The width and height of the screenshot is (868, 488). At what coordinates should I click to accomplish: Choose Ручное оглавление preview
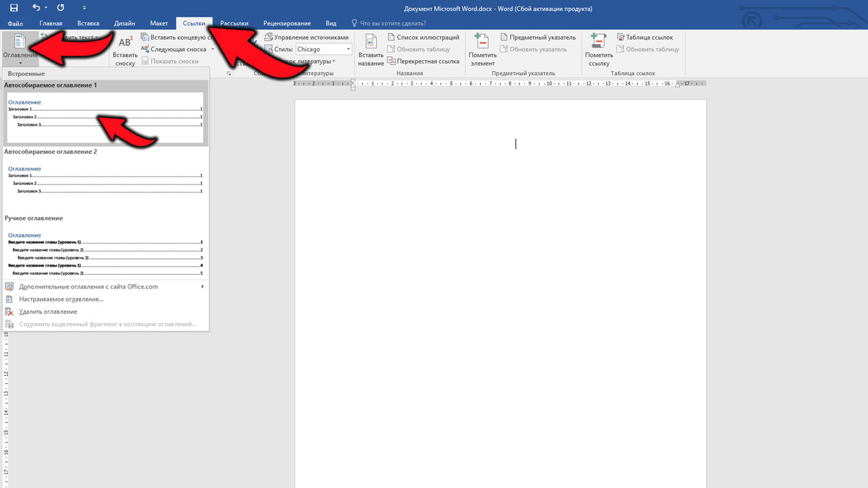[x=105, y=252]
